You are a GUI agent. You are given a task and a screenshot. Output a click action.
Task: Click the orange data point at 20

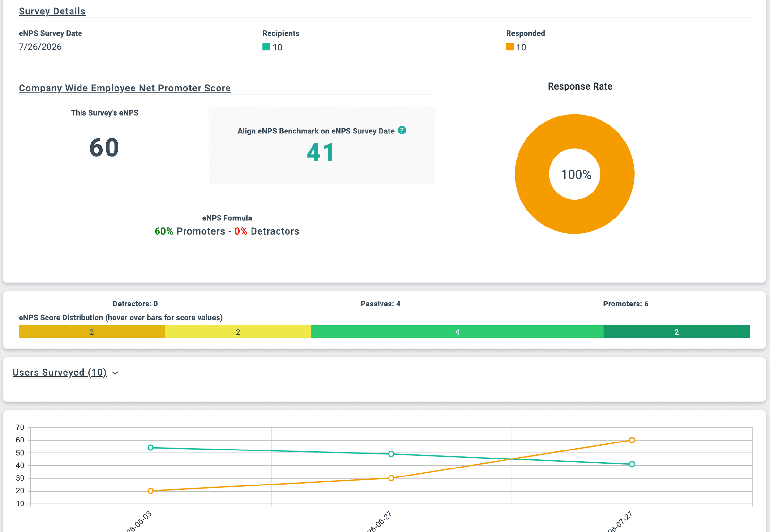pyautogui.click(x=150, y=491)
